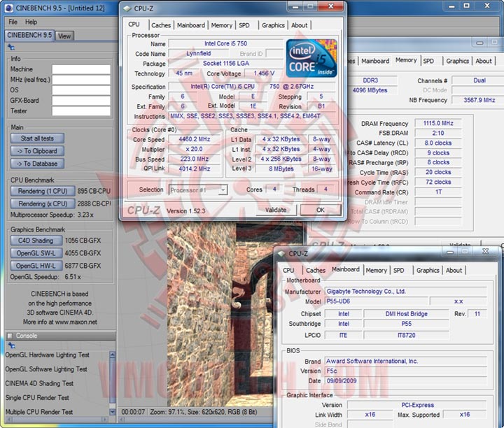This screenshot has width=504, height=428.
Task: Select the Mainboard tab in Memory CPU-Z window
Action: coord(375,61)
